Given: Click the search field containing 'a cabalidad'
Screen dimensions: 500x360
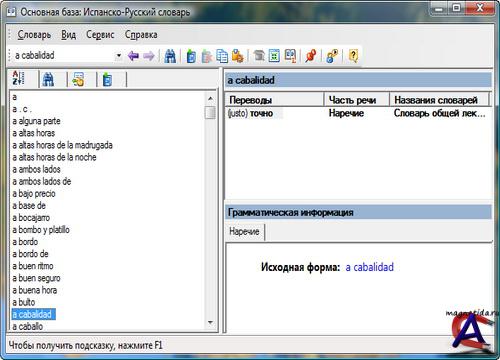Looking at the screenshot, I should (x=63, y=55).
